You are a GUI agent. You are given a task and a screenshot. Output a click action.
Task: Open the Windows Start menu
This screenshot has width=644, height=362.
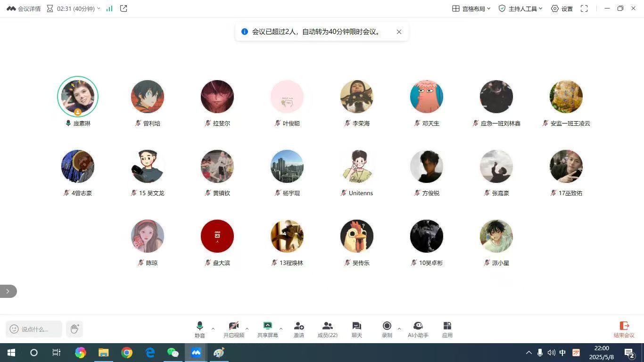click(11, 353)
